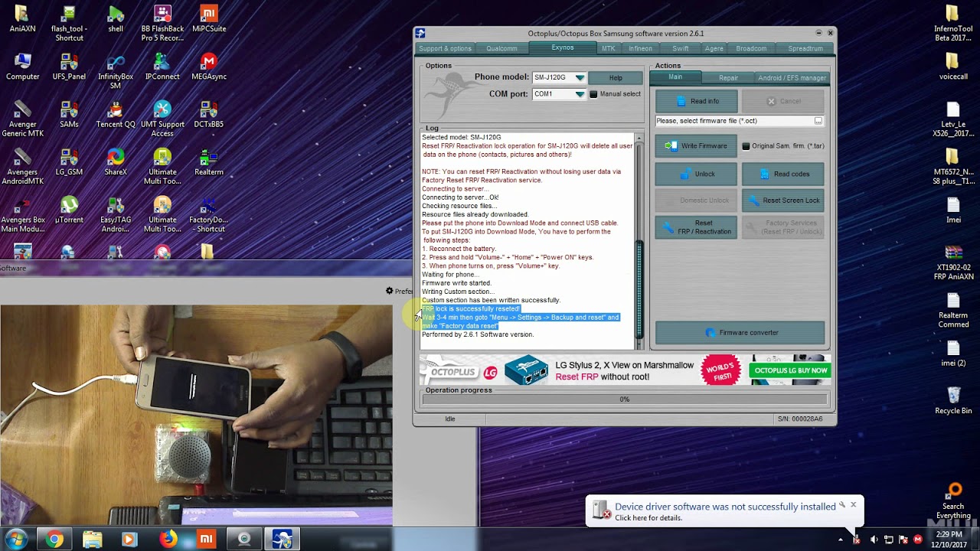Screen dimensions: 980x551
Task: Open the Realterm Commed file
Action: [953, 310]
